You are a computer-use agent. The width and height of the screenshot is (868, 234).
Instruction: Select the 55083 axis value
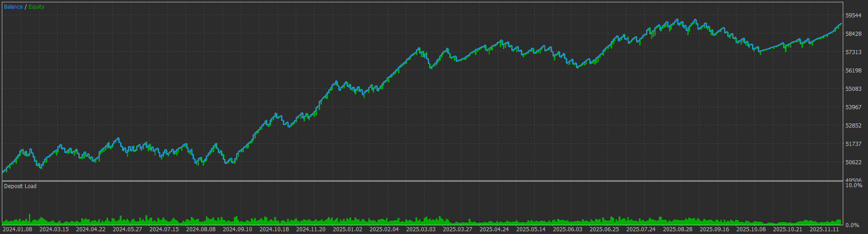pyautogui.click(x=853, y=89)
